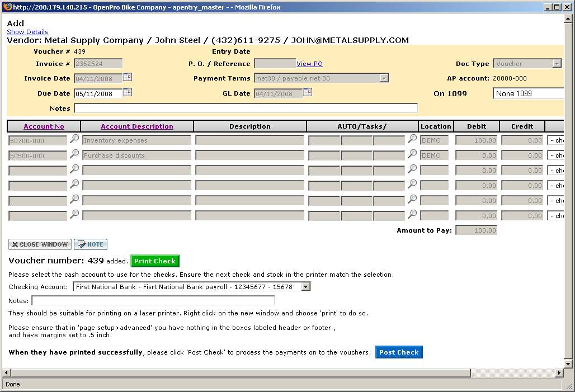Click the Note button
The width and height of the screenshot is (575, 392).
pos(91,244)
